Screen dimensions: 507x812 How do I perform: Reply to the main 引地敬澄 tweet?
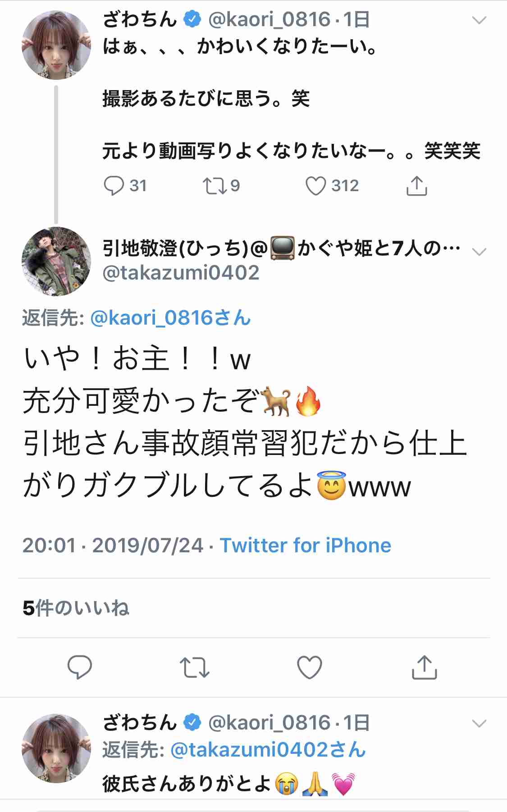[80, 667]
